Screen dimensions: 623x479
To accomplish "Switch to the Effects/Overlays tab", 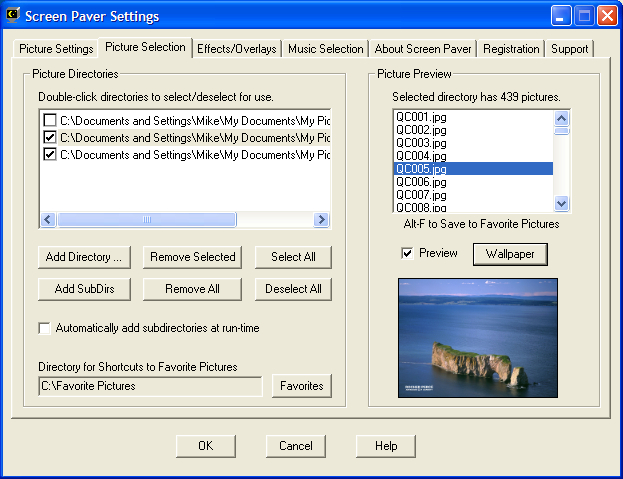I will tap(237, 49).
